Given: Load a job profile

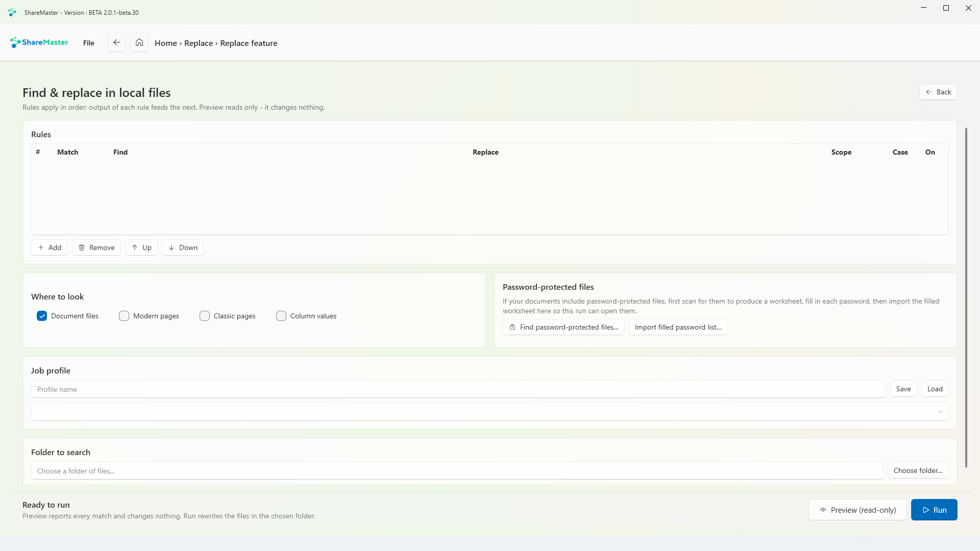Looking at the screenshot, I should (x=935, y=389).
